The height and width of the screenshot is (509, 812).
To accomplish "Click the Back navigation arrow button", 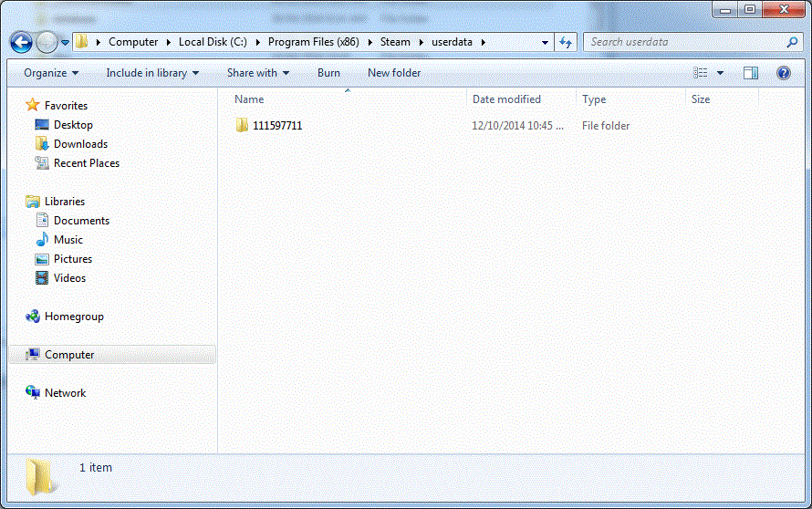I will pyautogui.click(x=22, y=42).
